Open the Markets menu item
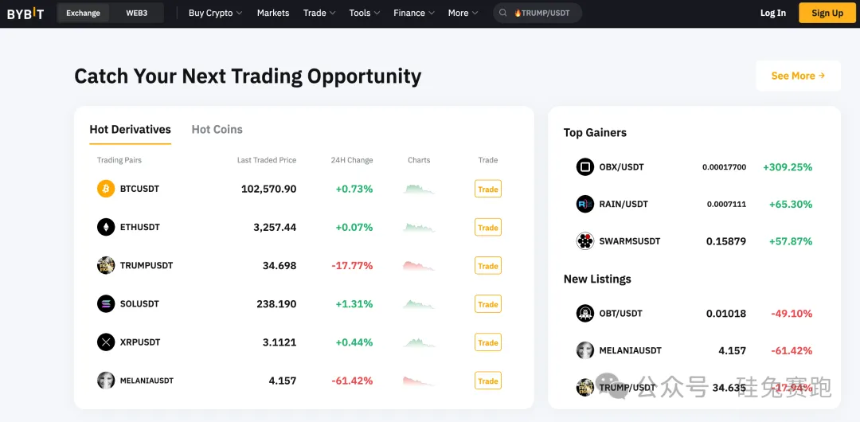The height and width of the screenshot is (422, 860). (273, 13)
